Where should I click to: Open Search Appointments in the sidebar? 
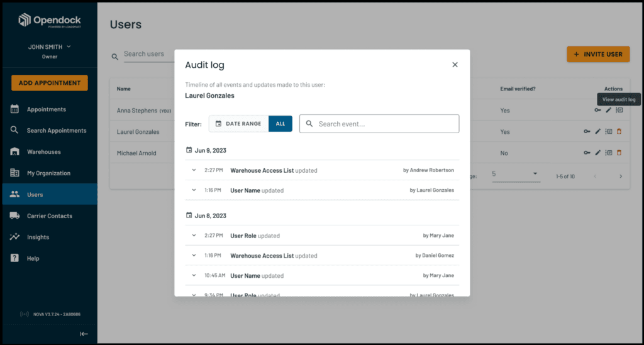tap(49, 131)
